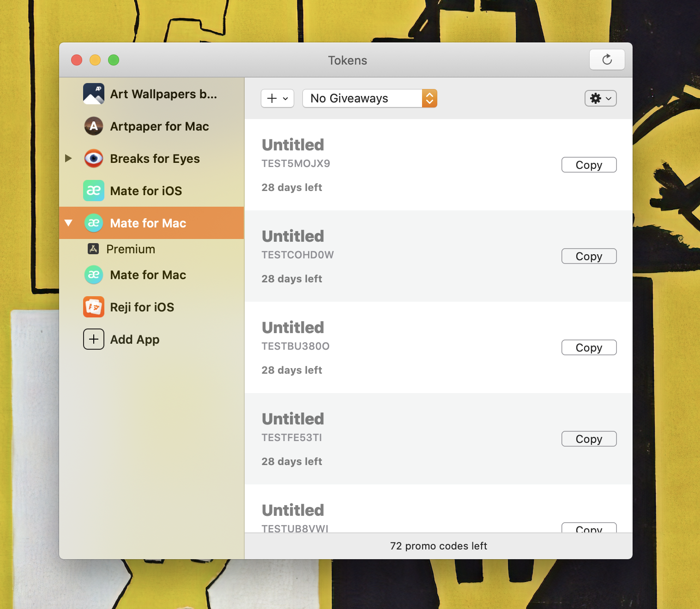Image resolution: width=700 pixels, height=609 pixels.
Task: Click the icon of the Mate for Mac child row
Action: tap(94, 275)
